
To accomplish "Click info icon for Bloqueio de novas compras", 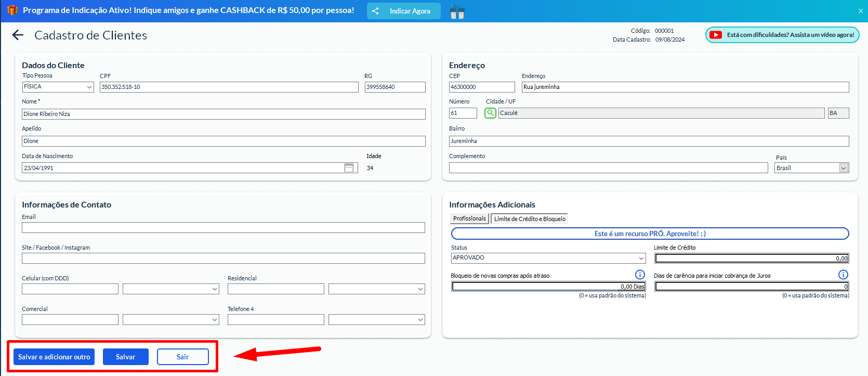I will [x=640, y=275].
